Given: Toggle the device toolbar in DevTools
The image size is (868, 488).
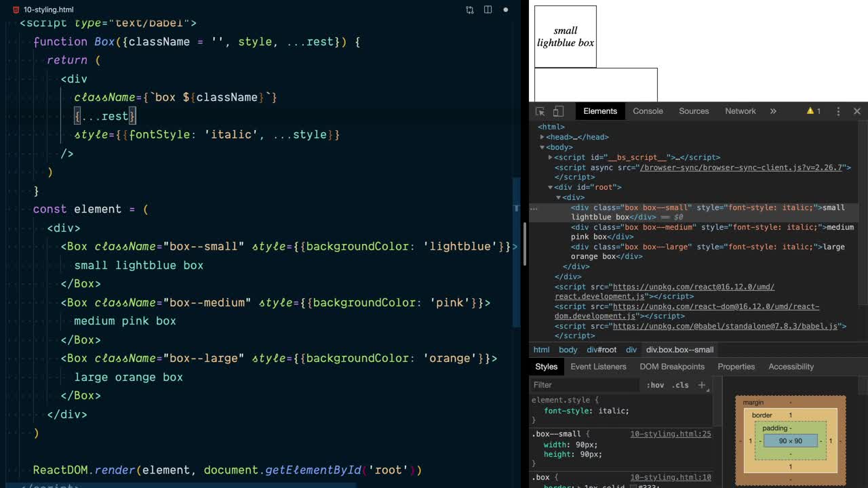Looking at the screenshot, I should click(558, 111).
